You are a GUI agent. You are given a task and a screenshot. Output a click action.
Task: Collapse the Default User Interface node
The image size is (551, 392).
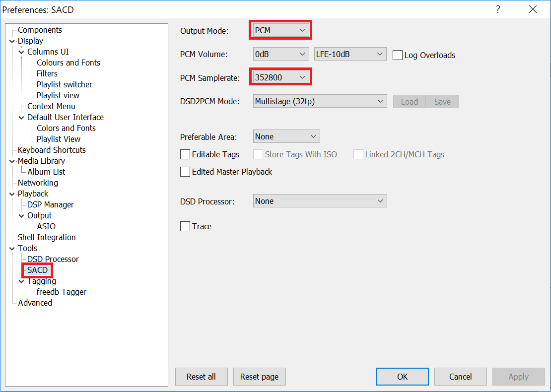point(22,118)
